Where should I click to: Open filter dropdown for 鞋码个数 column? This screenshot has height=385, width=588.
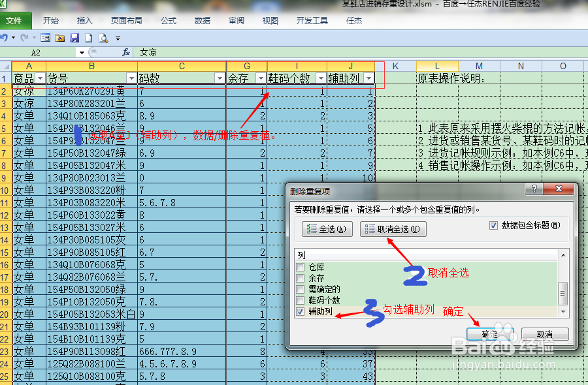[x=321, y=78]
